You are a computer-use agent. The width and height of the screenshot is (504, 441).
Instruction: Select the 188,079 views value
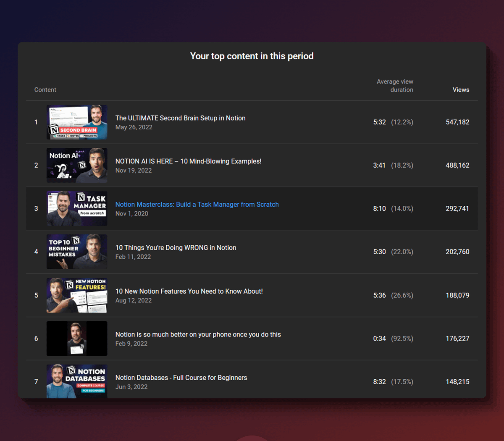pos(457,295)
